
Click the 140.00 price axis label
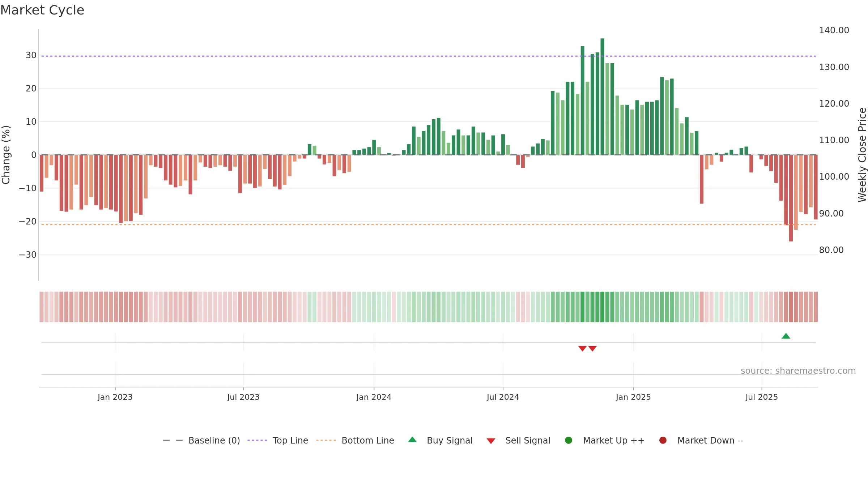click(x=834, y=30)
